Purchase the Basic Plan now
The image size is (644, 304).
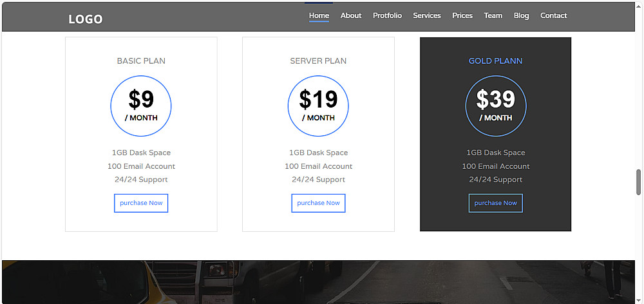(x=141, y=203)
